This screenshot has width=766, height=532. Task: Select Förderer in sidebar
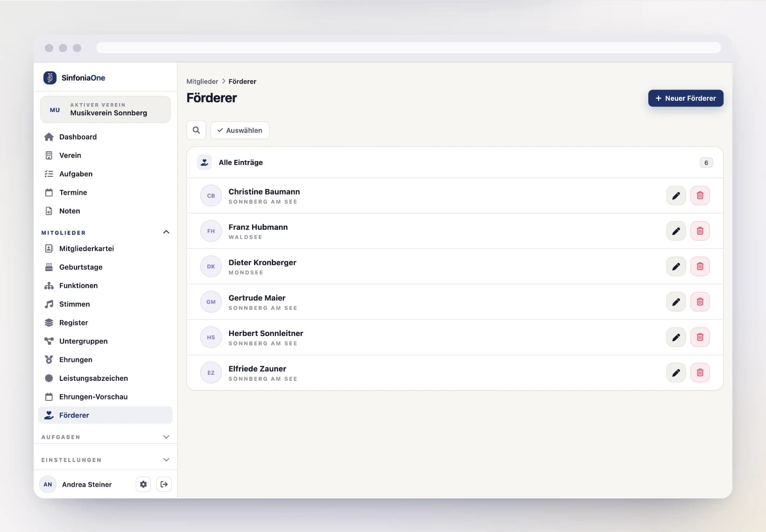(106, 415)
